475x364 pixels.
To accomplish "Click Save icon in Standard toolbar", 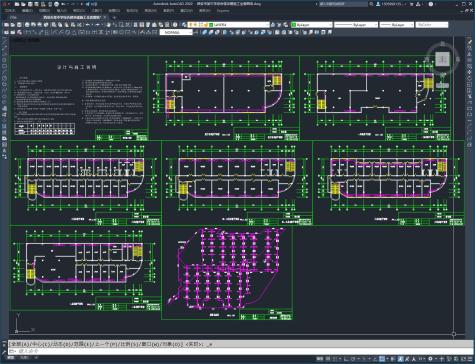I will [19, 25].
